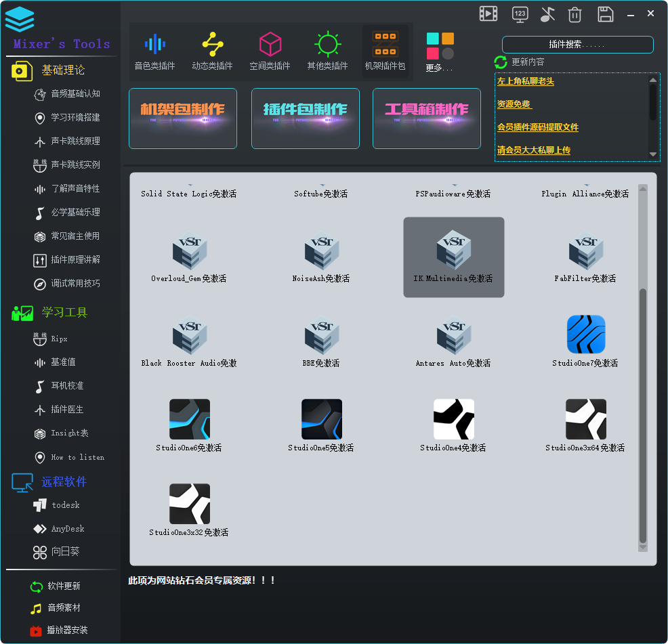Click the 123 monitor icon
668x644 pixels.
[520, 14]
